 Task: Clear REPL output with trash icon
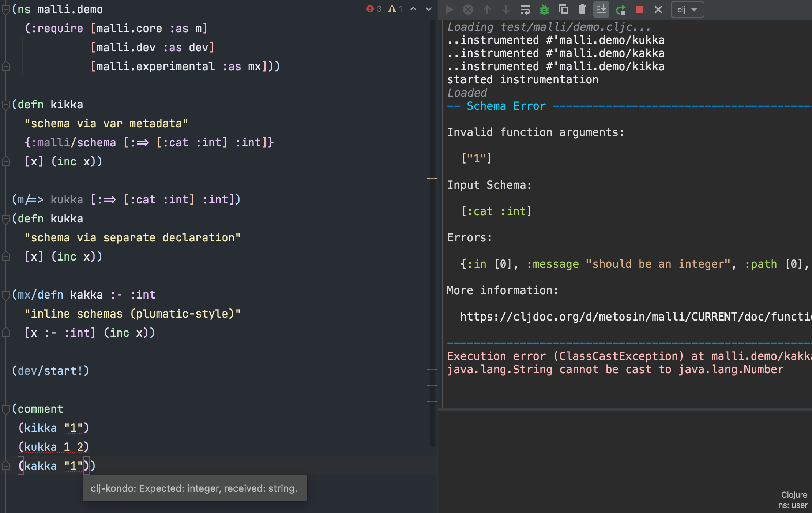click(x=582, y=10)
